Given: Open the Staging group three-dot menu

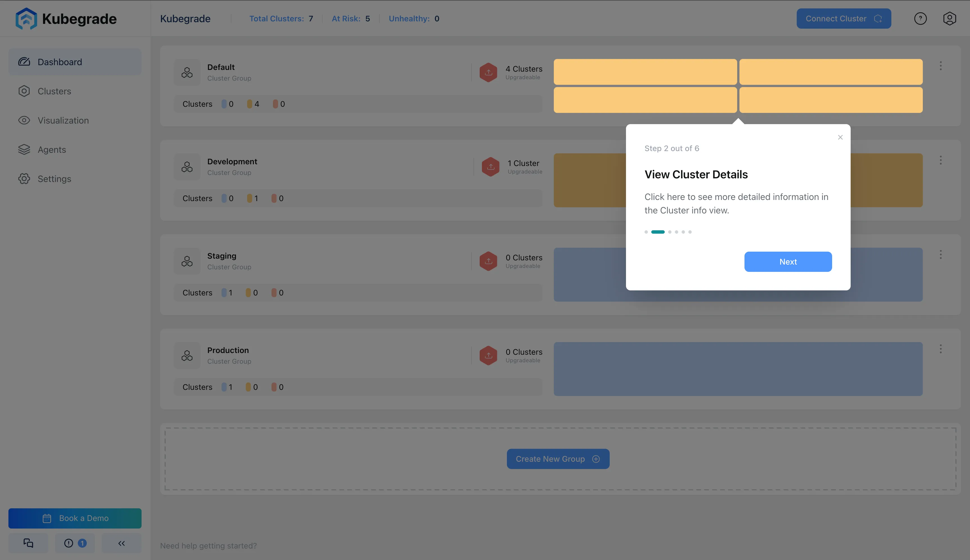Looking at the screenshot, I should coord(941,255).
